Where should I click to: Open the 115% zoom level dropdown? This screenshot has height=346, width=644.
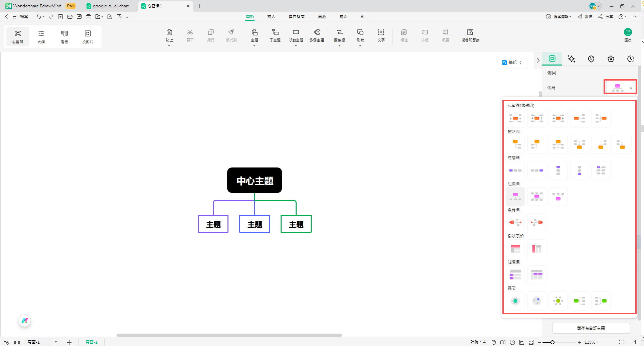(x=592, y=342)
